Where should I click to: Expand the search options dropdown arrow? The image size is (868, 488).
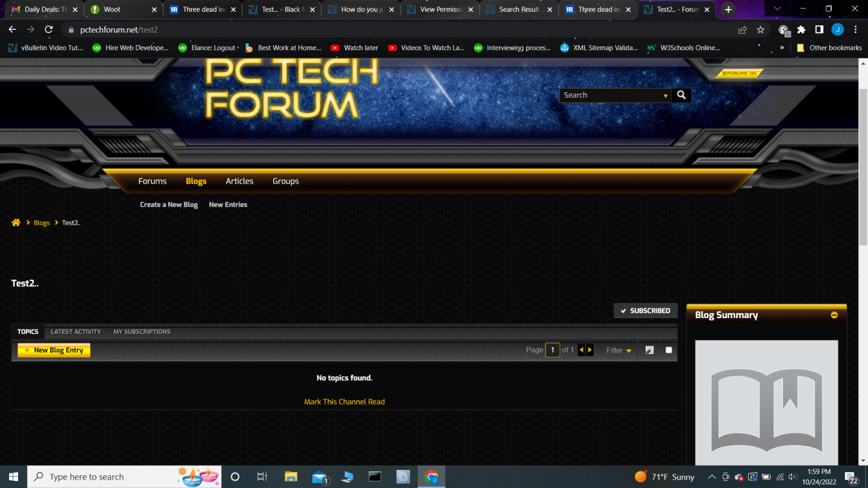pyautogui.click(x=665, y=96)
